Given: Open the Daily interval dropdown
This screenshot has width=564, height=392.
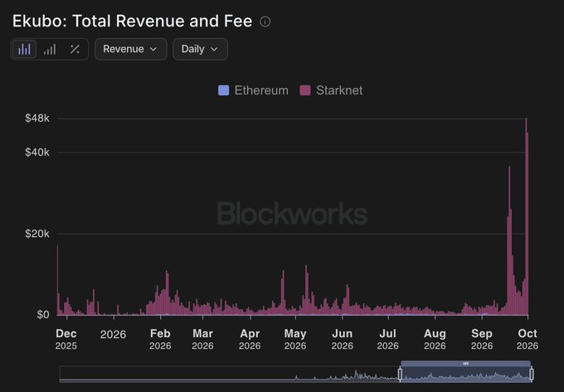Looking at the screenshot, I should [x=200, y=49].
